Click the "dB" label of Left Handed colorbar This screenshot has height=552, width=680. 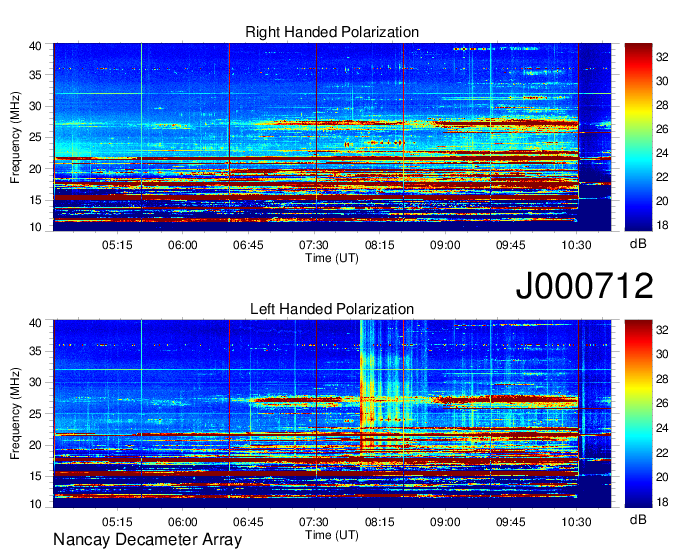point(638,519)
